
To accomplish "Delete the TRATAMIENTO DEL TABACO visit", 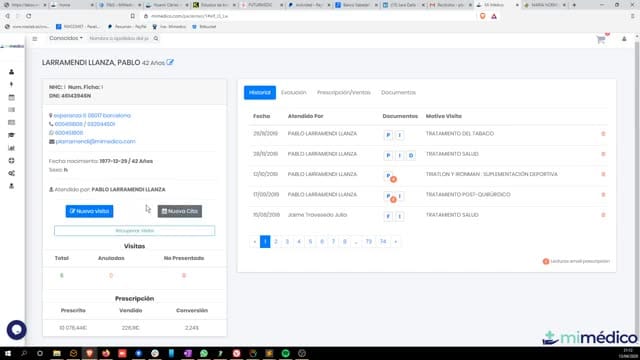I will click(x=603, y=134).
